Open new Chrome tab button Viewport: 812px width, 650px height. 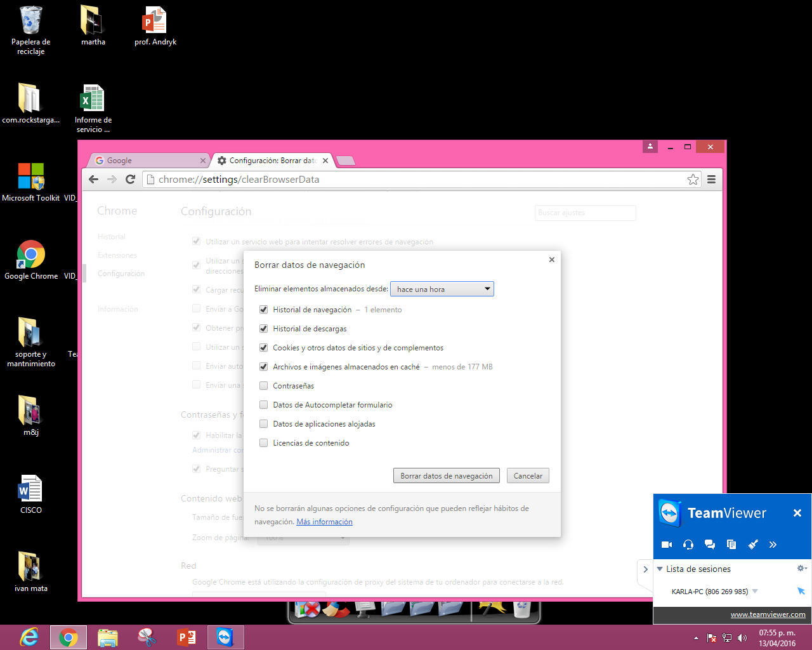(346, 161)
